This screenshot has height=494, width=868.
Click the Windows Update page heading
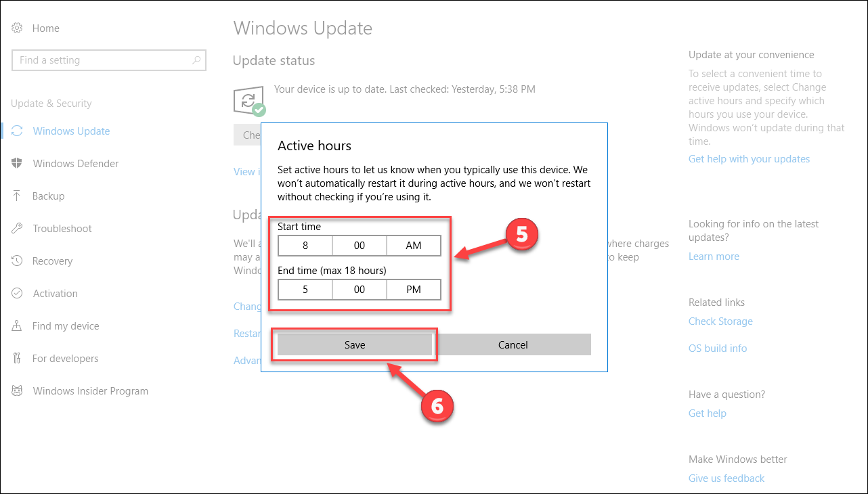click(x=303, y=28)
